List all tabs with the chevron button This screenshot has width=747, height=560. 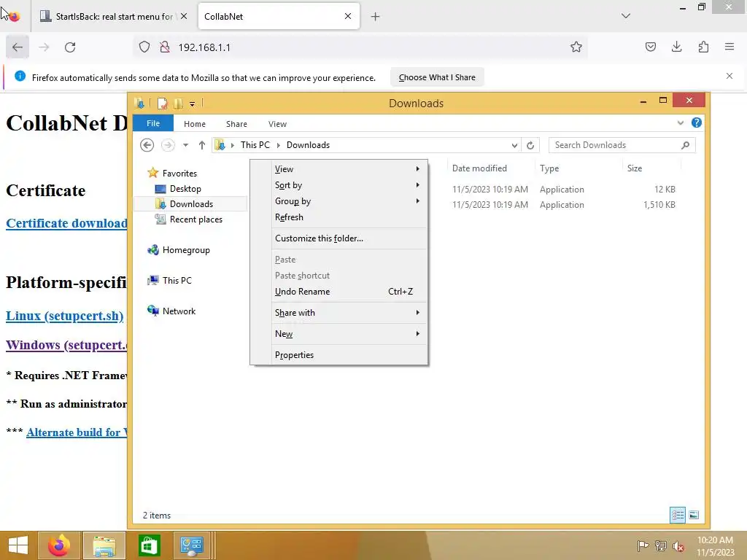coord(626,16)
